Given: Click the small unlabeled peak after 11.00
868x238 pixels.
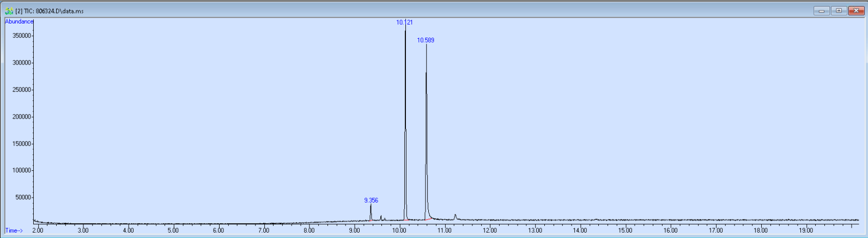Looking at the screenshot, I should [455, 217].
